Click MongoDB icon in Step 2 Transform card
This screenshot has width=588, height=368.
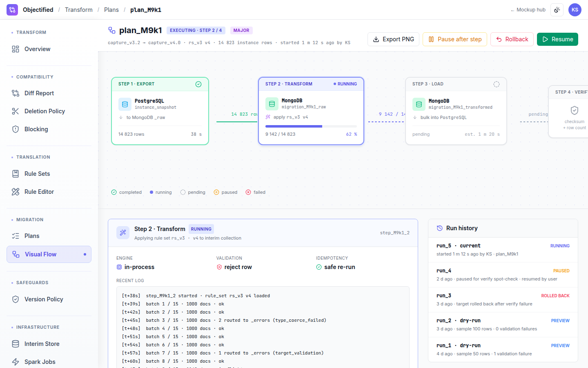tap(272, 104)
